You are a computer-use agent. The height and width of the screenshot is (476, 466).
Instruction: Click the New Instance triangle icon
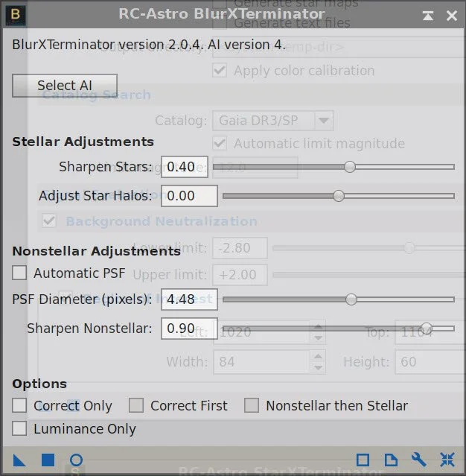[x=19, y=460]
